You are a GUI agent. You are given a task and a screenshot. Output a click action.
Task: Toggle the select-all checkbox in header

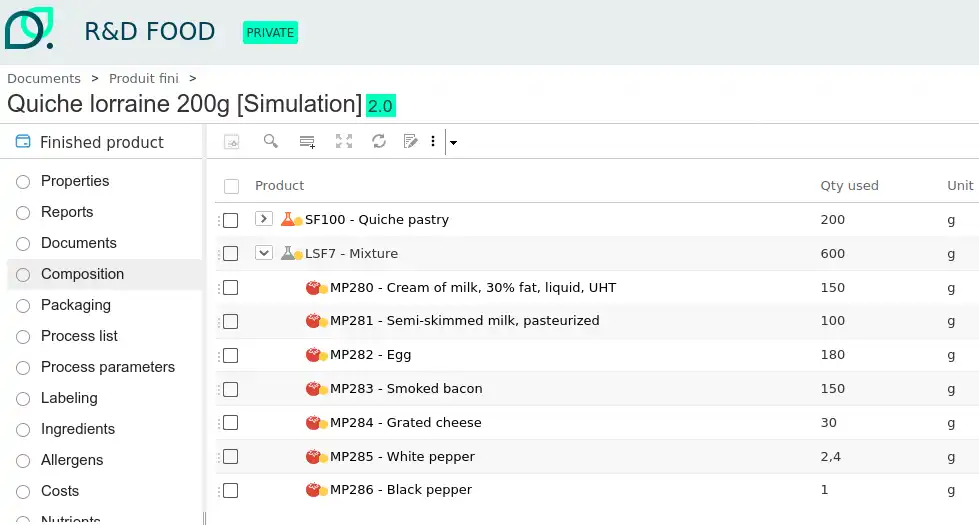(x=232, y=186)
